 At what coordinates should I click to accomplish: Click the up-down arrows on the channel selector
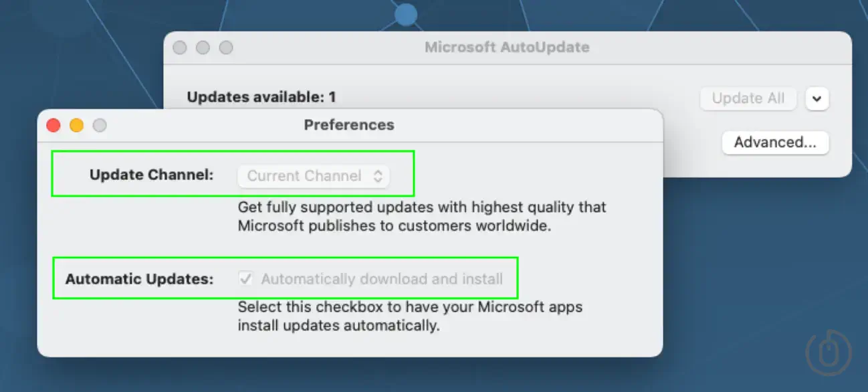click(378, 176)
